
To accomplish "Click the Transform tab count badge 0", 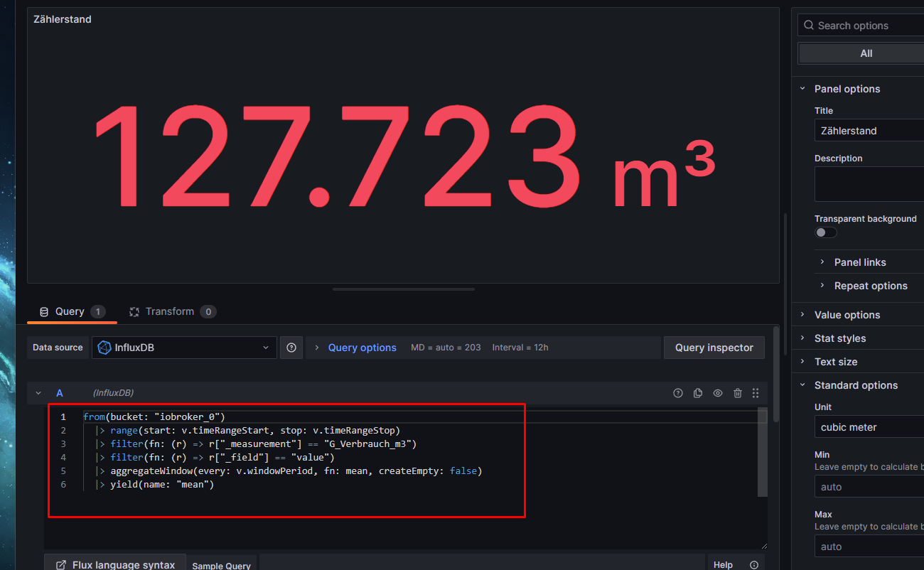I will 208,312.
